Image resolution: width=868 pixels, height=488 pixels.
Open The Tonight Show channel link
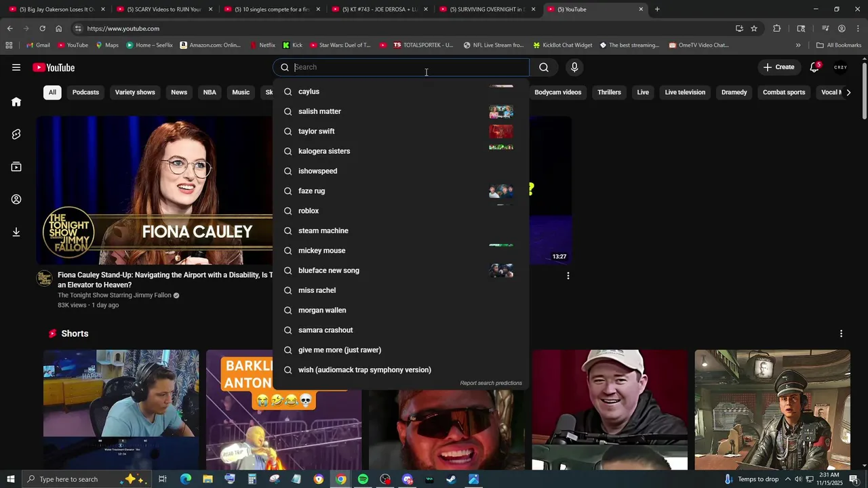[115, 296]
